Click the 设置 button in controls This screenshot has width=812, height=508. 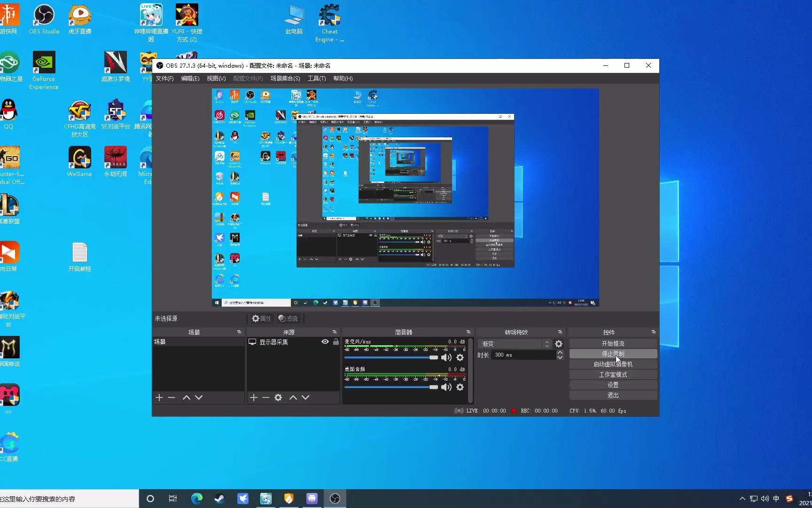pos(613,385)
